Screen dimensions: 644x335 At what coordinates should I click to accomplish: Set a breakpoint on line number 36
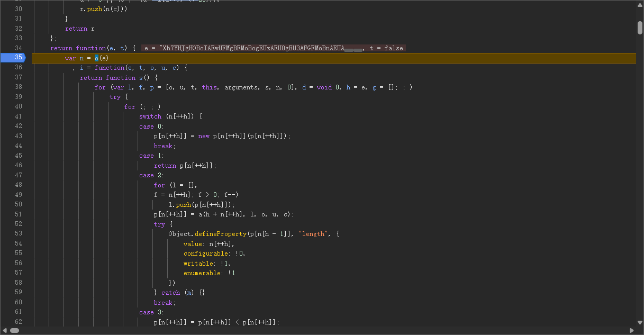[19, 68]
